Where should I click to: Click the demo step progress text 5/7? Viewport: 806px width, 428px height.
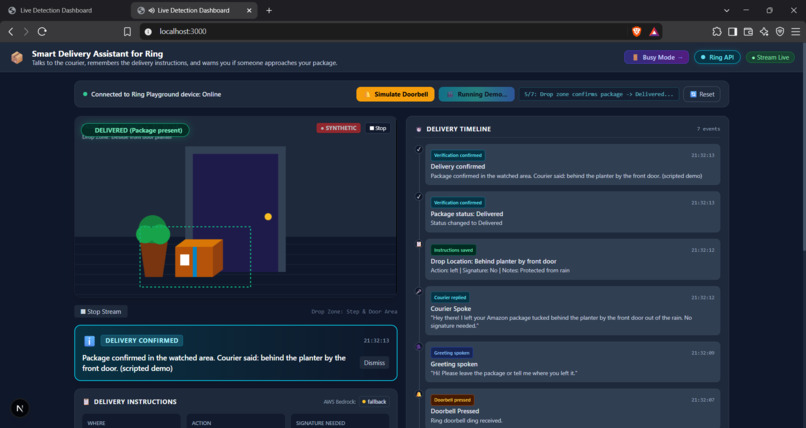[x=599, y=95]
